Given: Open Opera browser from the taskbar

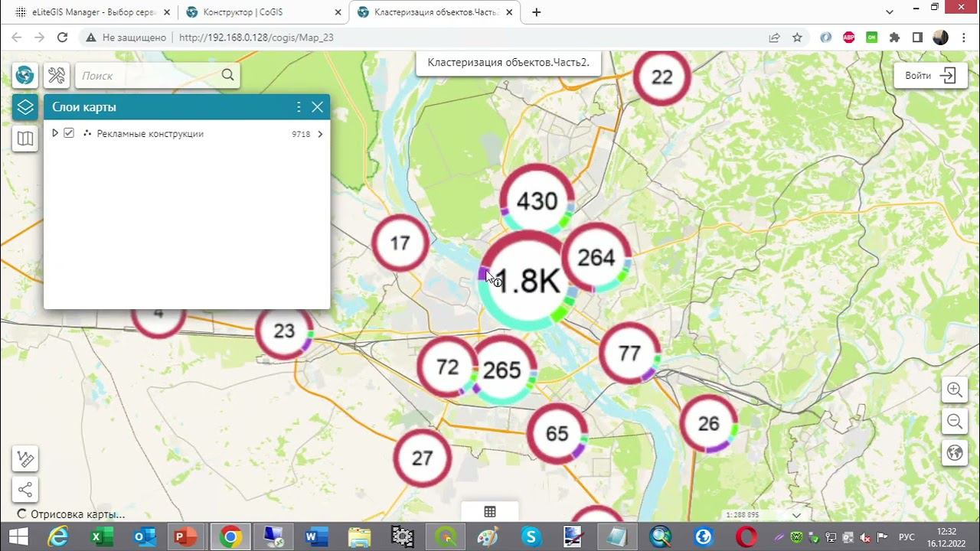Looking at the screenshot, I should pyautogui.click(x=746, y=536).
